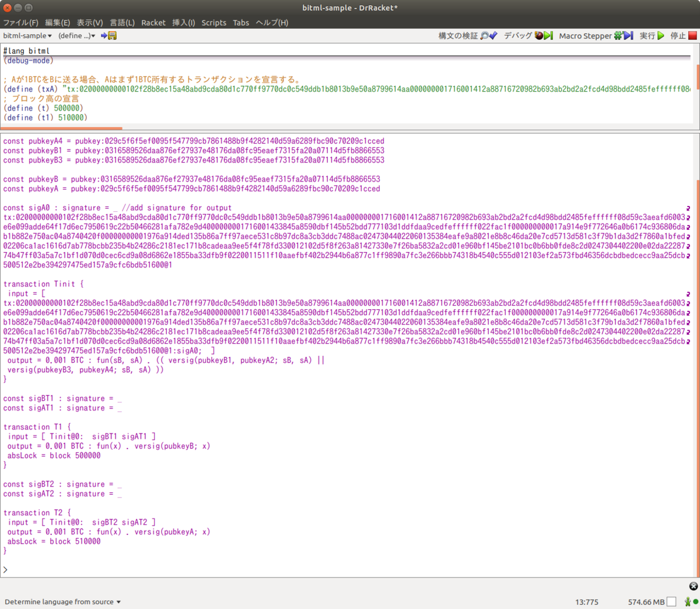Click the > prompt in interactions pane
The height and width of the screenshot is (609, 700).
pyautogui.click(x=5, y=569)
